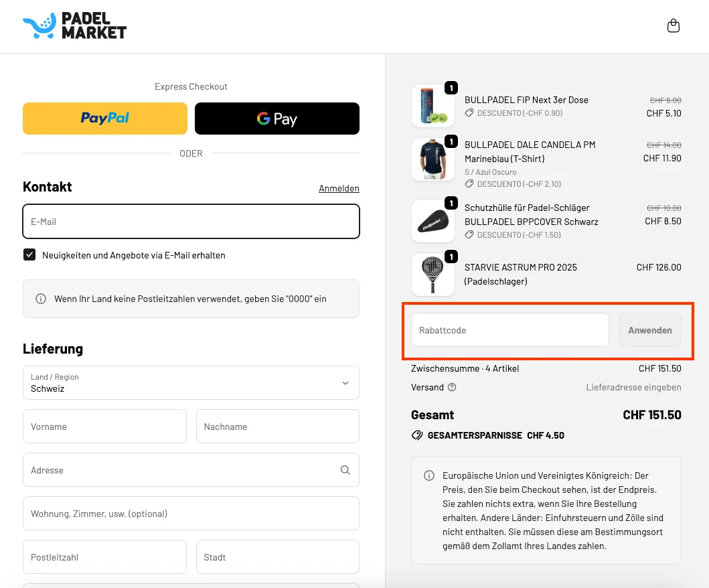
Task: Expand the Land / Region dropdown
Action: [x=191, y=383]
